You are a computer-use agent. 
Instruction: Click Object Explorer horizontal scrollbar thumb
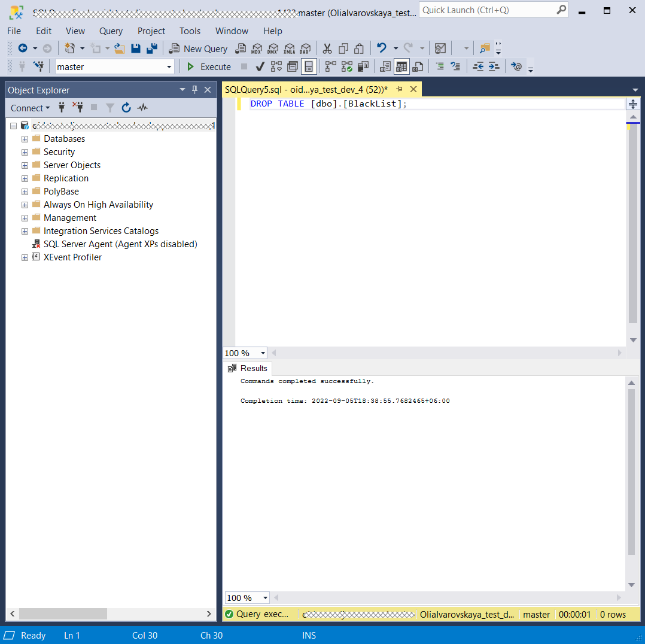click(63, 613)
